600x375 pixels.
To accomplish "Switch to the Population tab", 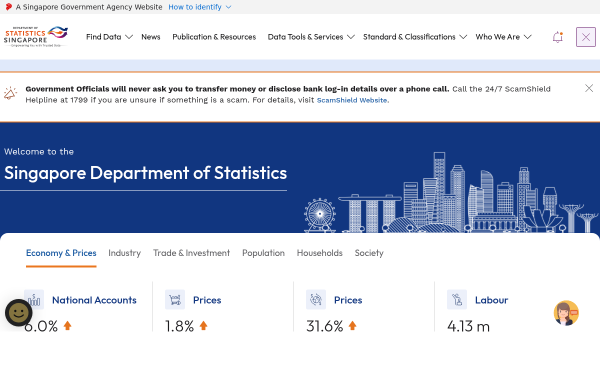I will pos(263,253).
